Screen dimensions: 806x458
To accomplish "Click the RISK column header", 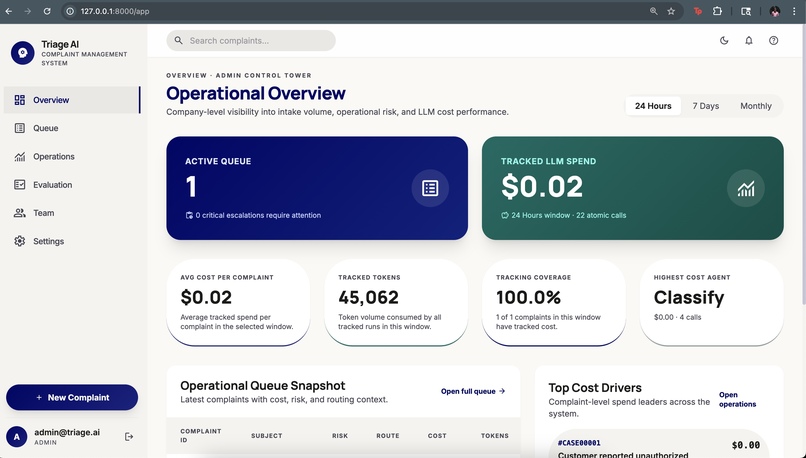I will [340, 436].
